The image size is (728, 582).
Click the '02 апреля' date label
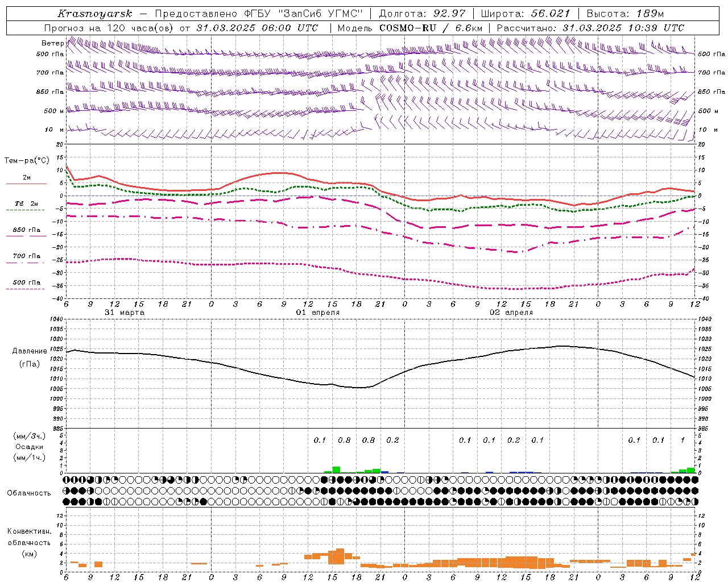(x=511, y=313)
